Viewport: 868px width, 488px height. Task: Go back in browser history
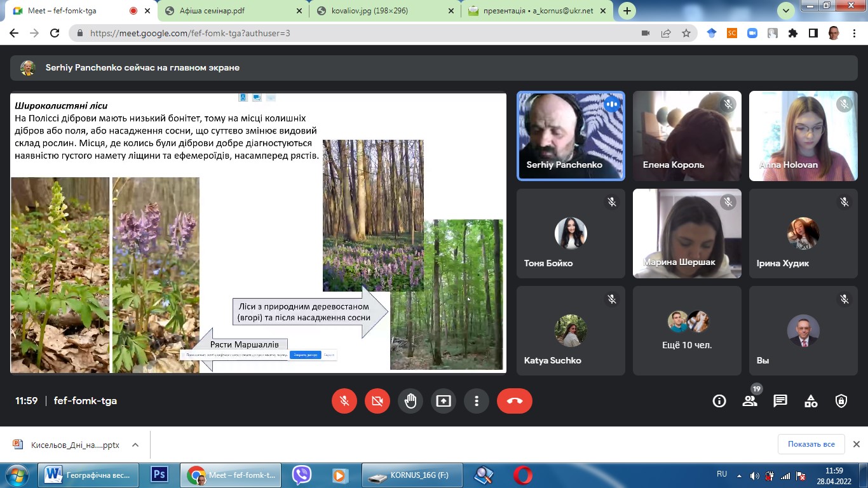coord(14,33)
